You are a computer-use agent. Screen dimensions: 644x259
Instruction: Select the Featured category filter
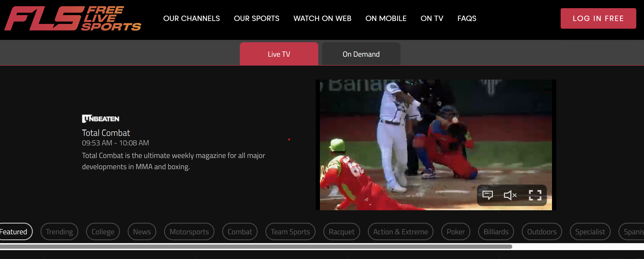tap(14, 231)
